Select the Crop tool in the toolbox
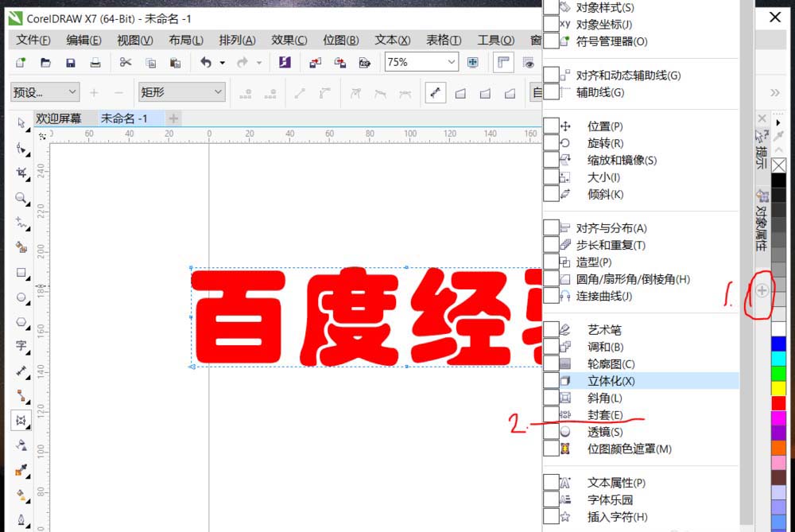The height and width of the screenshot is (532, 795). (x=21, y=173)
